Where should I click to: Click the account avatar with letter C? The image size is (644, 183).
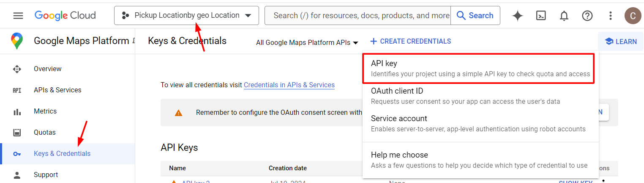[x=633, y=16]
